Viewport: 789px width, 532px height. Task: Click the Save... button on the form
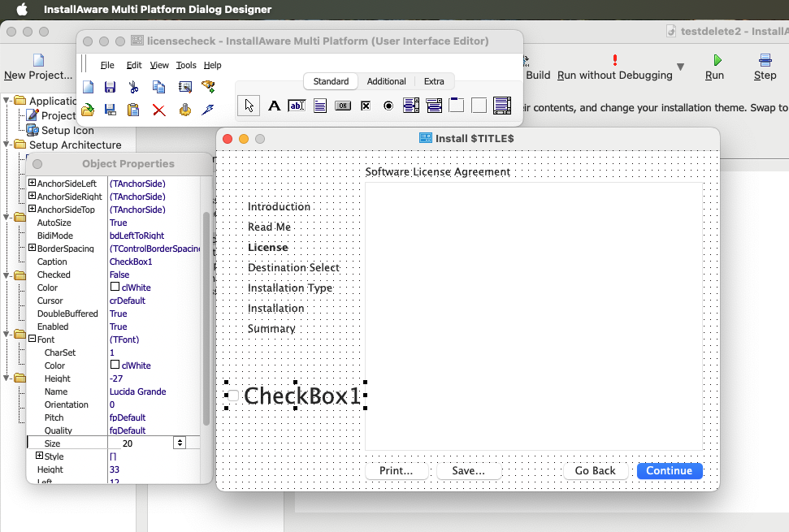coord(469,470)
